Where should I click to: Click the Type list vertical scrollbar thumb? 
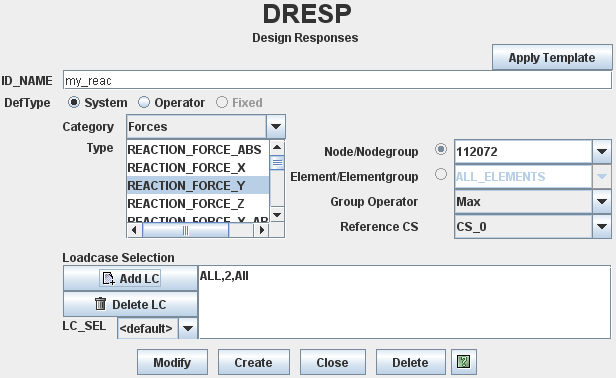[x=277, y=162]
